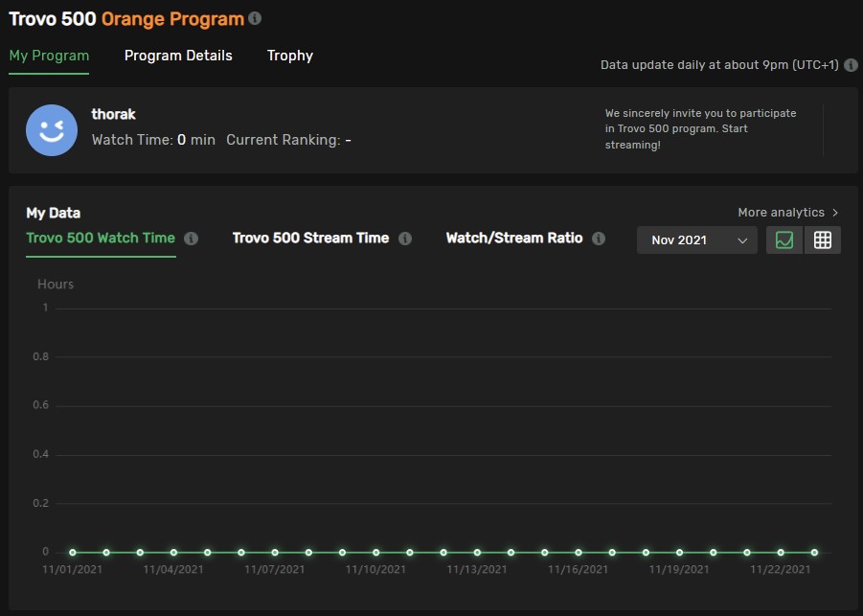
Task: Select the My Program tab
Action: [x=49, y=56]
